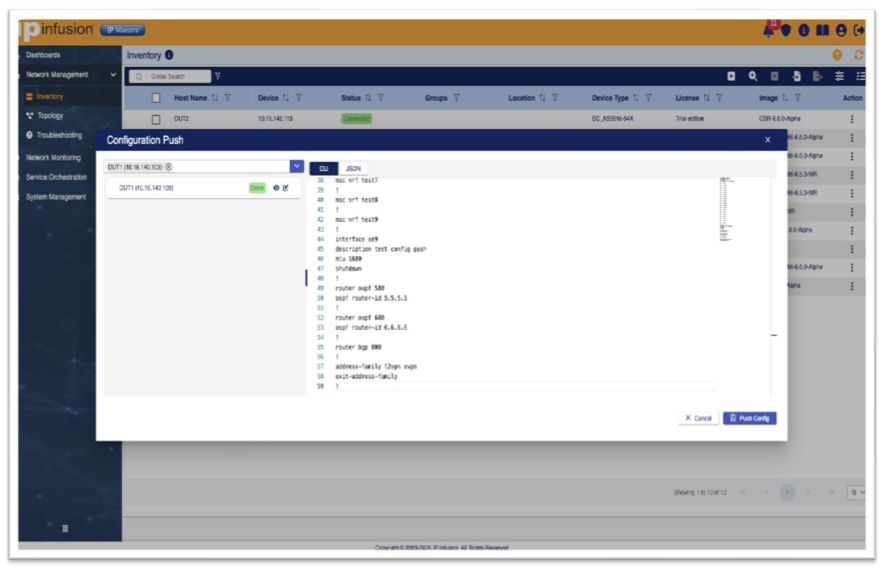Filter the Image column
This screenshot has height=576, width=888.
pyautogui.click(x=797, y=98)
